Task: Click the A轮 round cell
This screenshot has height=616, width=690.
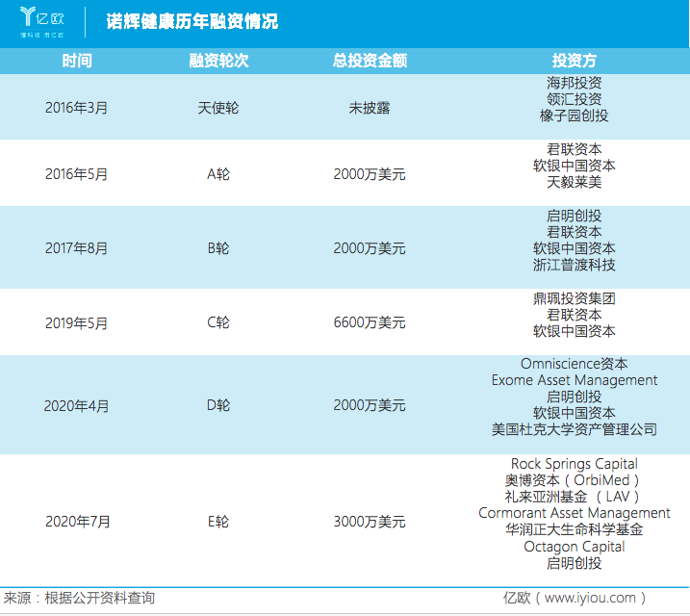Action: [218, 174]
